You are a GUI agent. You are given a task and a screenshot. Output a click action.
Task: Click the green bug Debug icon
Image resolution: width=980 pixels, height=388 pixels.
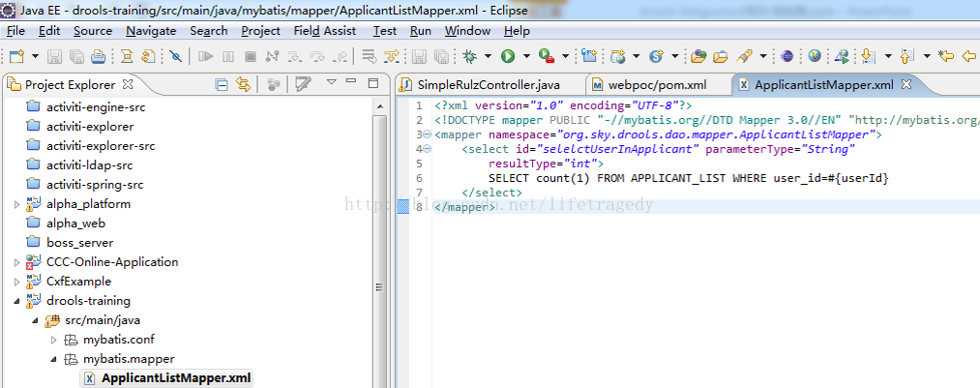coord(470,56)
